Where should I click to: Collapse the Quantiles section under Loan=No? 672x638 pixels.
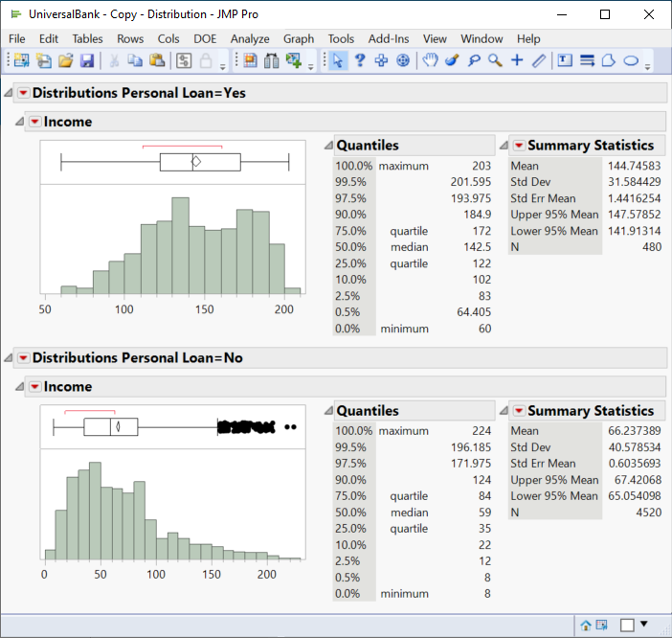pyautogui.click(x=328, y=411)
